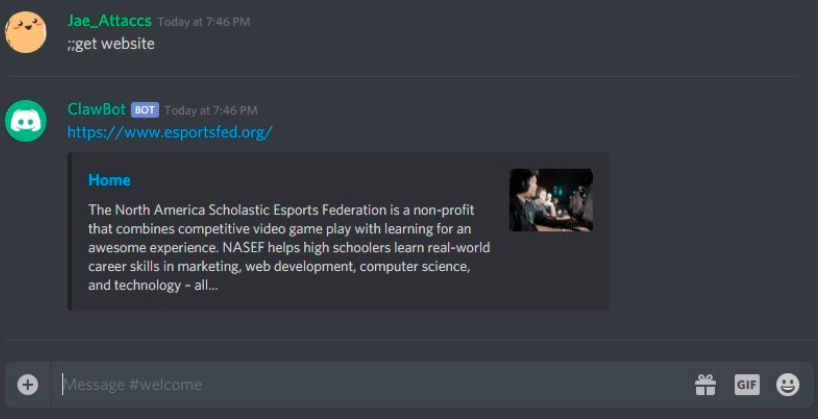Select the Jae_Attaccs username
The image size is (818, 419).
coord(110,21)
